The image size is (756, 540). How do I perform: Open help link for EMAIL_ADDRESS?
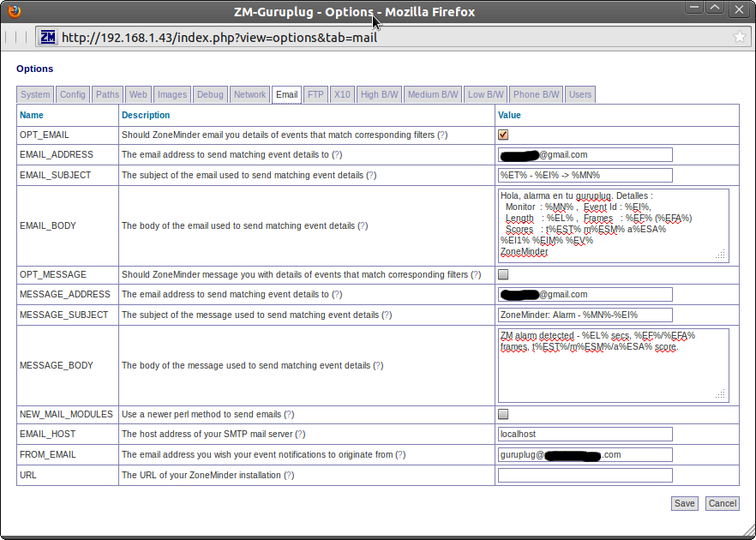click(337, 155)
